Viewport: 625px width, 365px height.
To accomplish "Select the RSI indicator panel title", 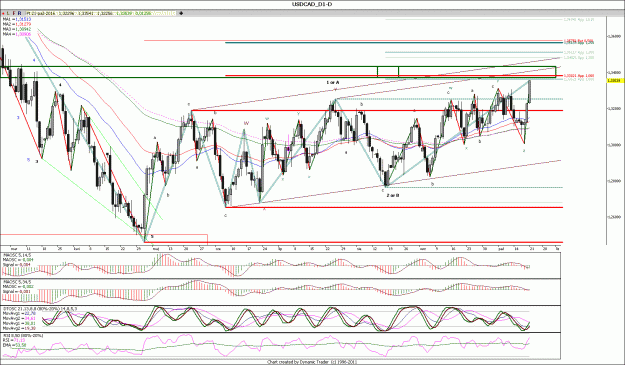I will coord(23,336).
